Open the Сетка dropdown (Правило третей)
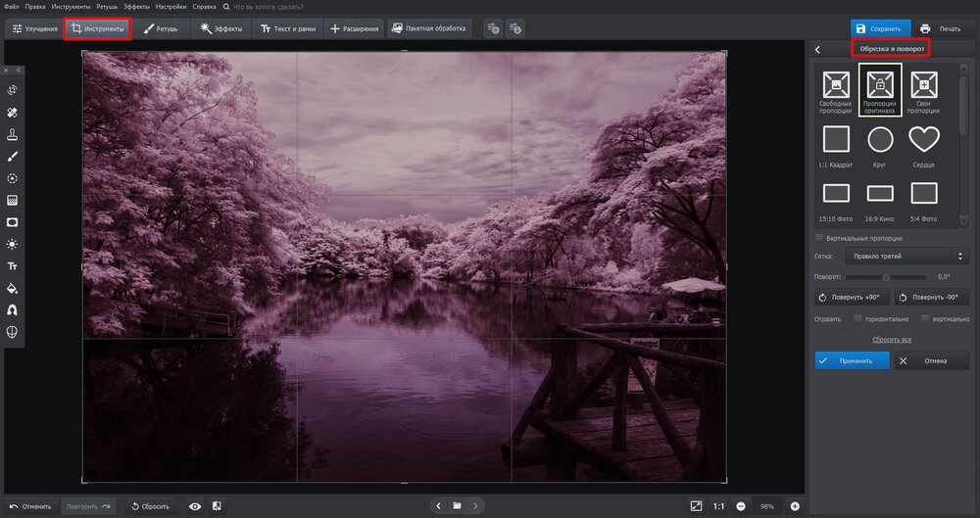The image size is (980, 518). [905, 257]
